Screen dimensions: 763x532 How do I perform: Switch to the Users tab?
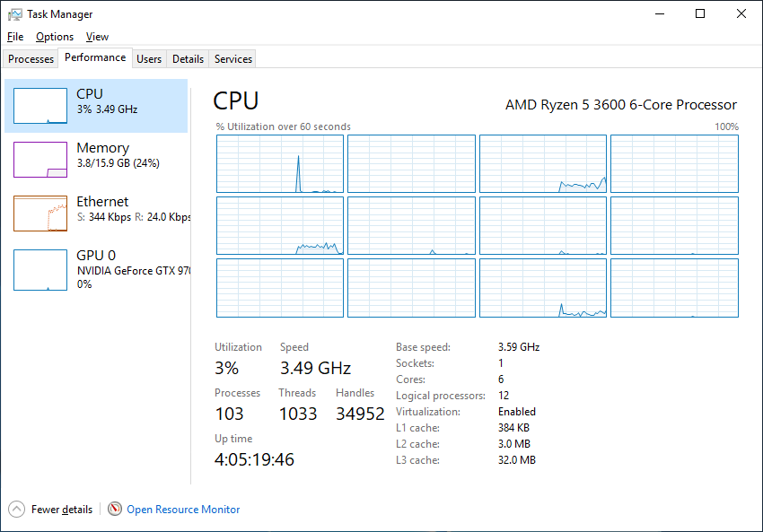tap(149, 59)
